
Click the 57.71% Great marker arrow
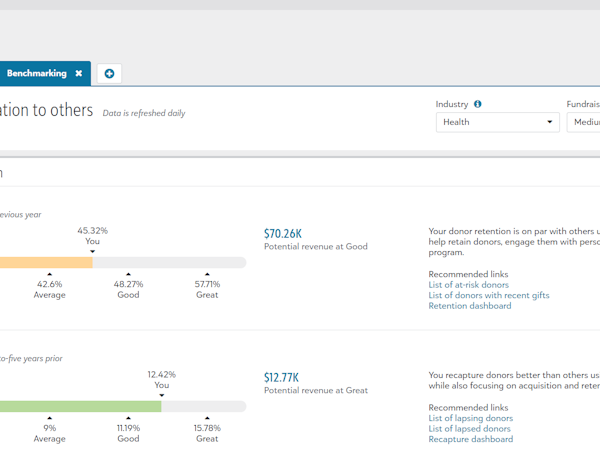(x=207, y=273)
